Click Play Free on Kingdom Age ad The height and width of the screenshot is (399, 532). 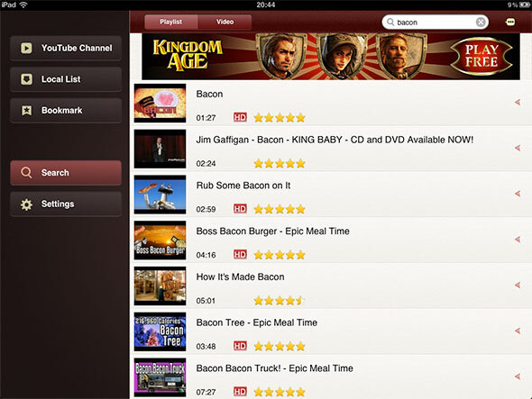point(482,56)
